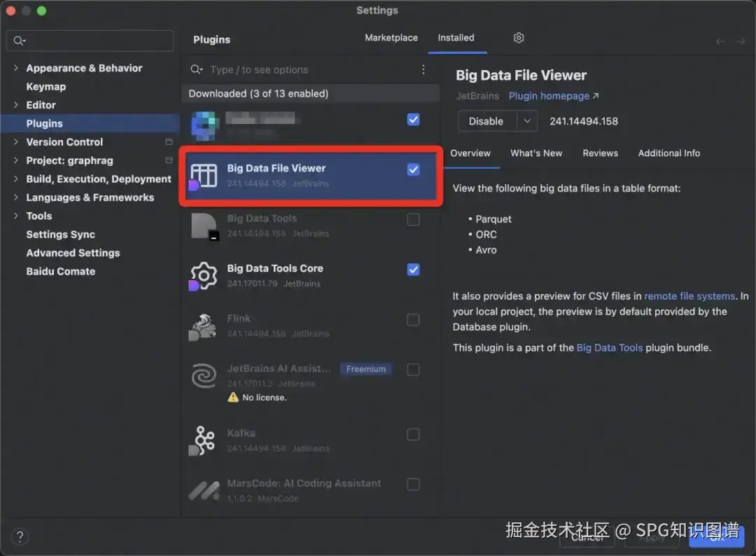Image resolution: width=756 pixels, height=556 pixels.
Task: Switch to the Marketplace tab
Action: tap(391, 38)
